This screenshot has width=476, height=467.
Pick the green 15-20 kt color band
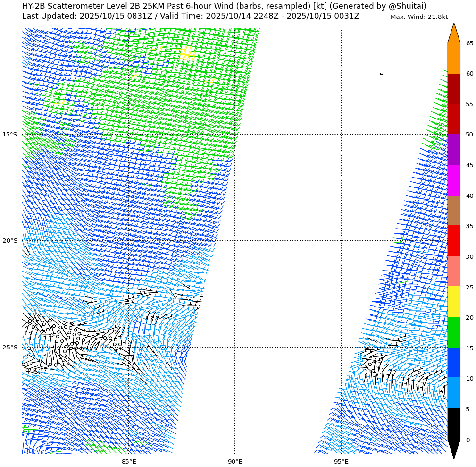453,332
